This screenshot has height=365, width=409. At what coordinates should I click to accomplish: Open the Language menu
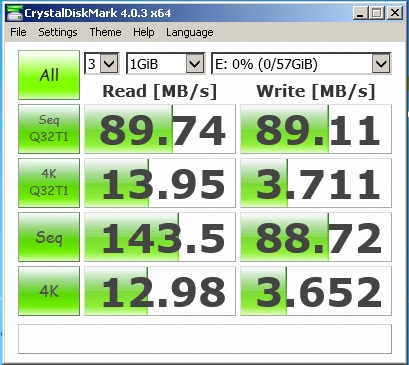190,32
